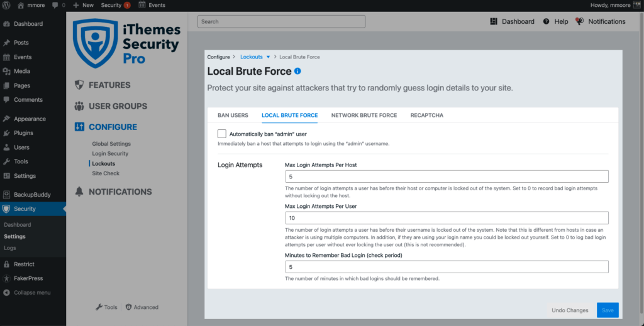644x326 pixels.
Task: Click the user avatar beside Howdy, mmoore
Action: click(x=637, y=5)
